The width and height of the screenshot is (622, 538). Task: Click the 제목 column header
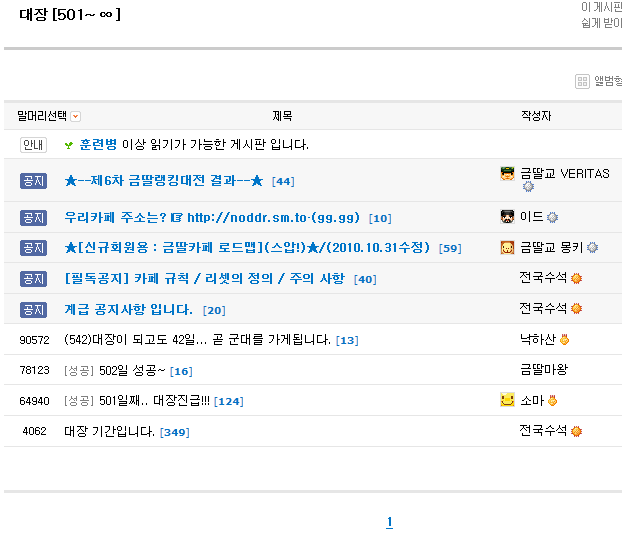tap(282, 117)
